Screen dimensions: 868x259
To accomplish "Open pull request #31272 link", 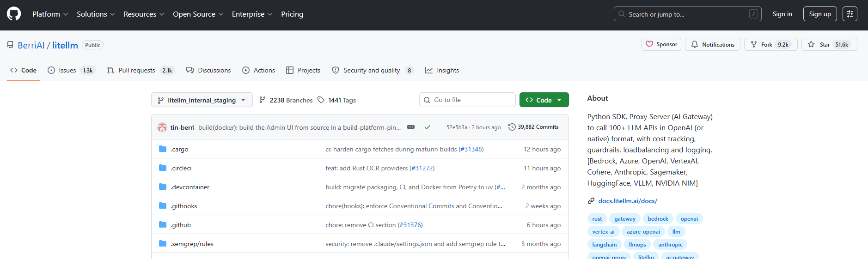I will 422,168.
